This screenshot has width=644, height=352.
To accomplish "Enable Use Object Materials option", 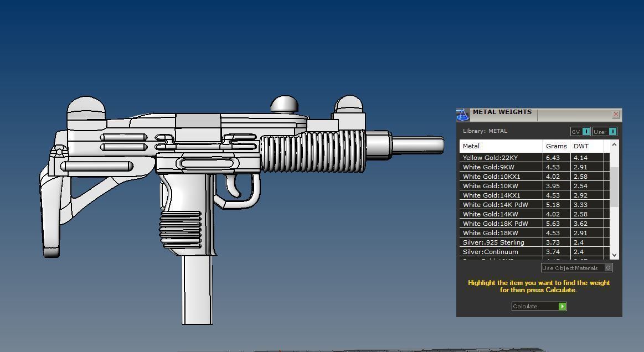I will point(577,268).
